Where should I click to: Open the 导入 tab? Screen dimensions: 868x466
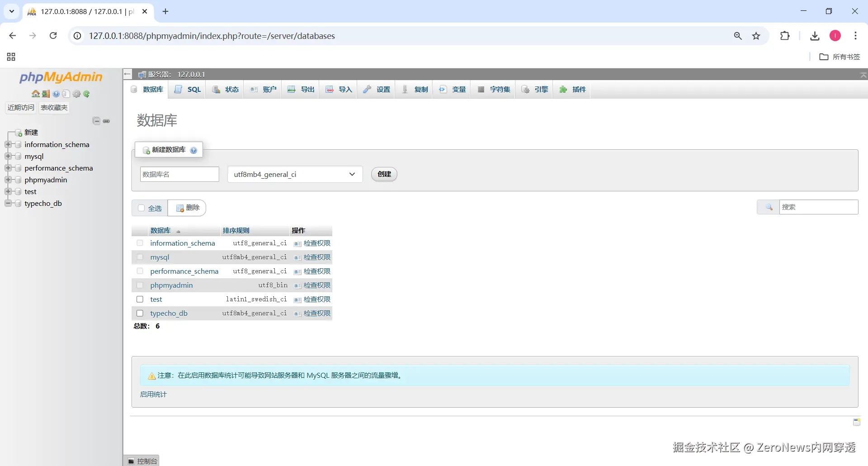pos(339,90)
